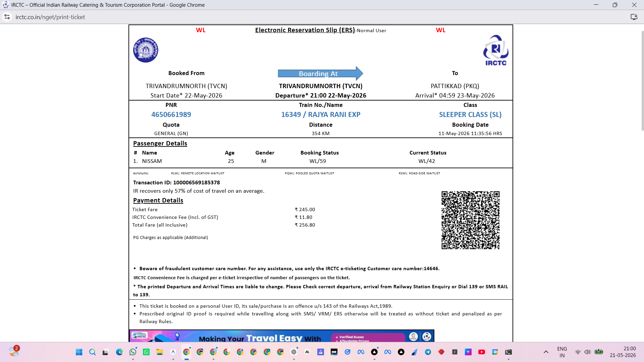Click the SLEEPER CLASS (SL) text
644x362 pixels.
[x=470, y=115]
